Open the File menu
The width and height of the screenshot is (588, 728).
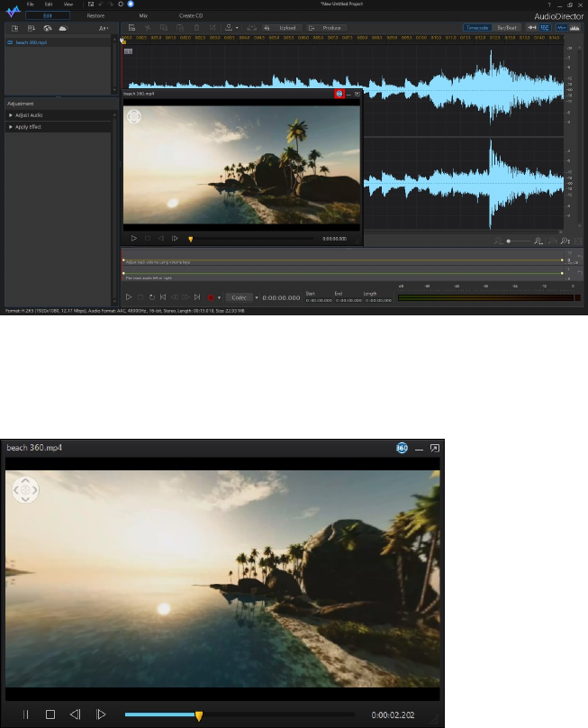click(31, 5)
